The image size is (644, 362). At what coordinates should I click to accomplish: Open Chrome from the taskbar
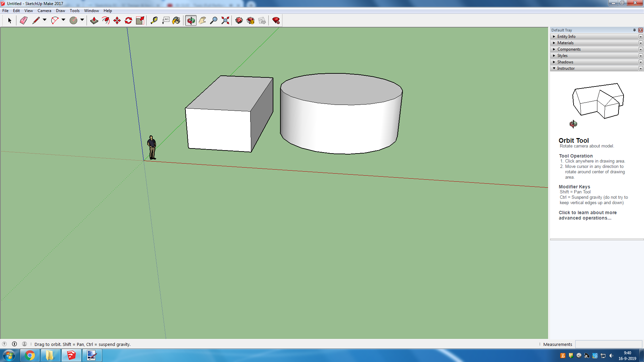[30, 355]
